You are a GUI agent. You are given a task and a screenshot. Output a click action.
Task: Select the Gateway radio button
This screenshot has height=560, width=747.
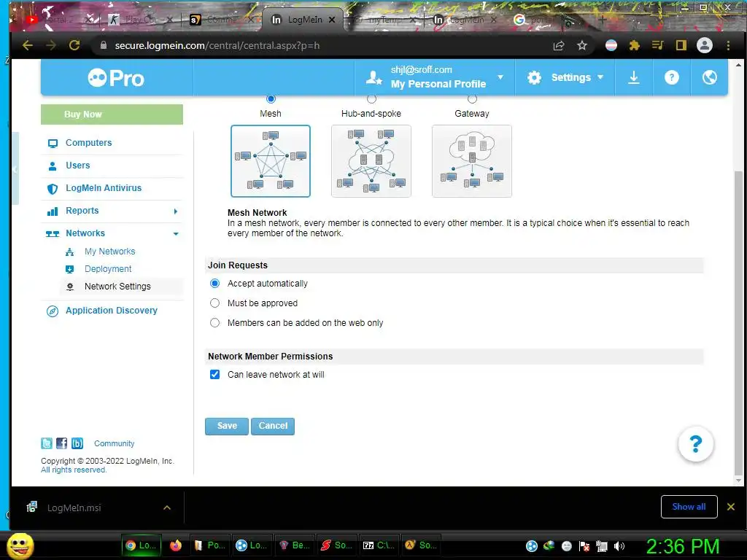(x=472, y=99)
